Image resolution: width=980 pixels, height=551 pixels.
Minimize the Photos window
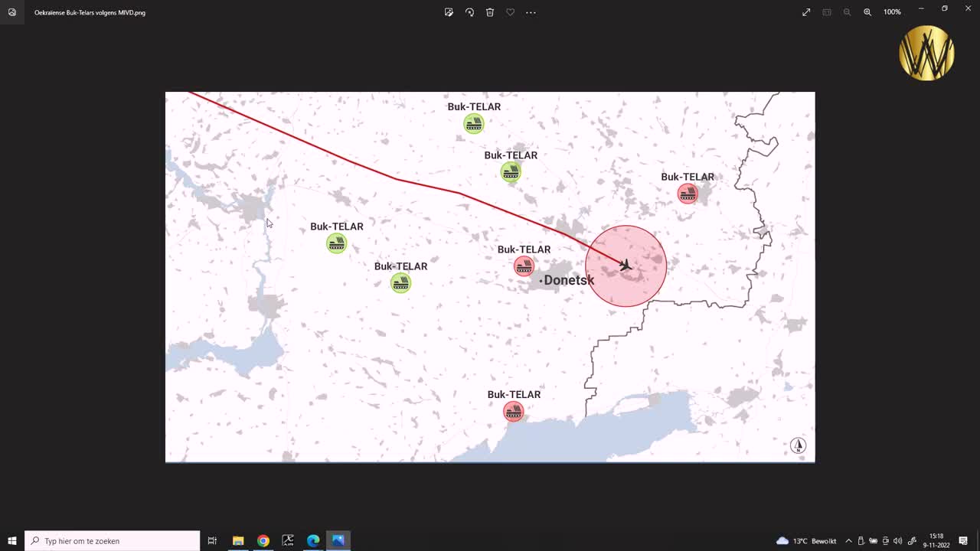(921, 9)
